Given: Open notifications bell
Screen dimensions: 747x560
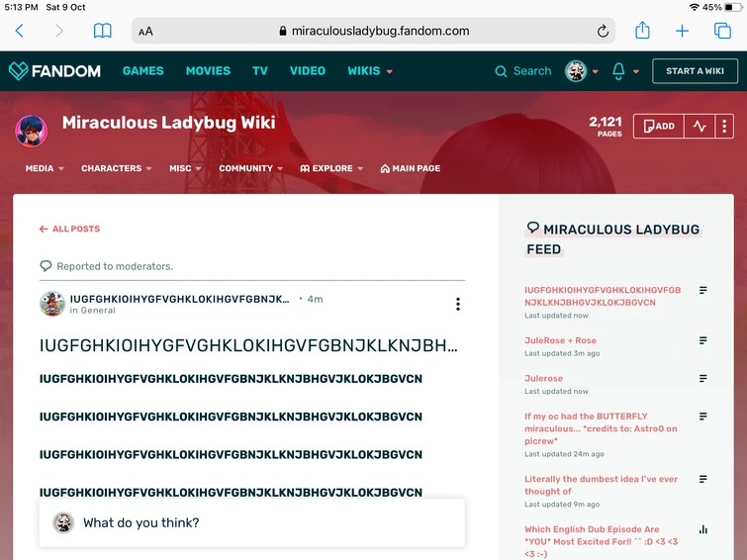Looking at the screenshot, I should (x=618, y=71).
